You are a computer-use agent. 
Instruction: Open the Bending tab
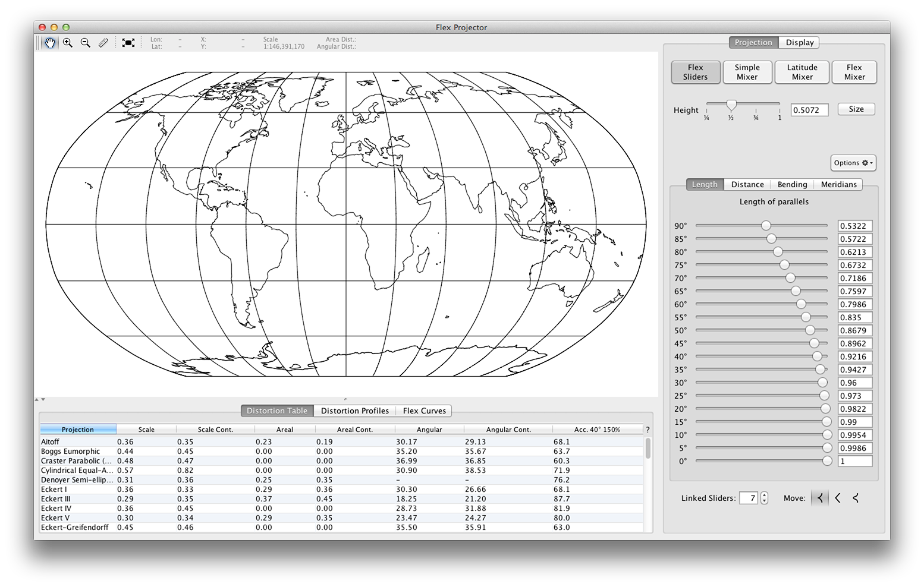tap(792, 185)
